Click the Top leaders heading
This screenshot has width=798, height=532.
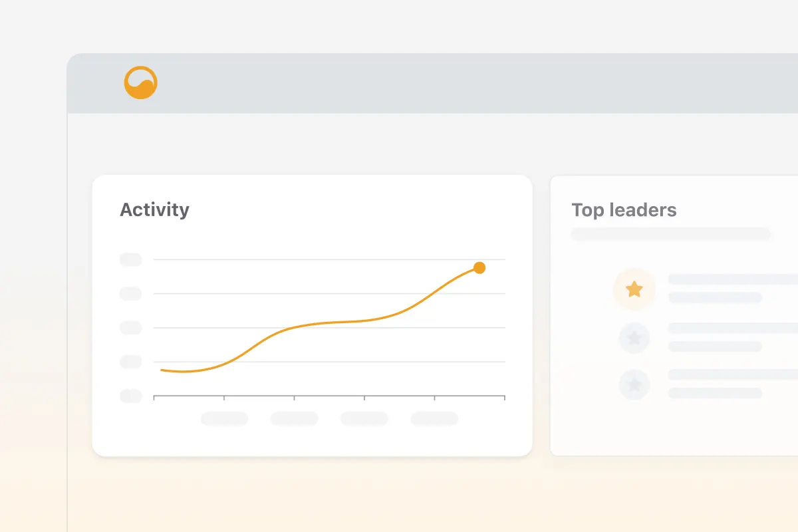(624, 211)
